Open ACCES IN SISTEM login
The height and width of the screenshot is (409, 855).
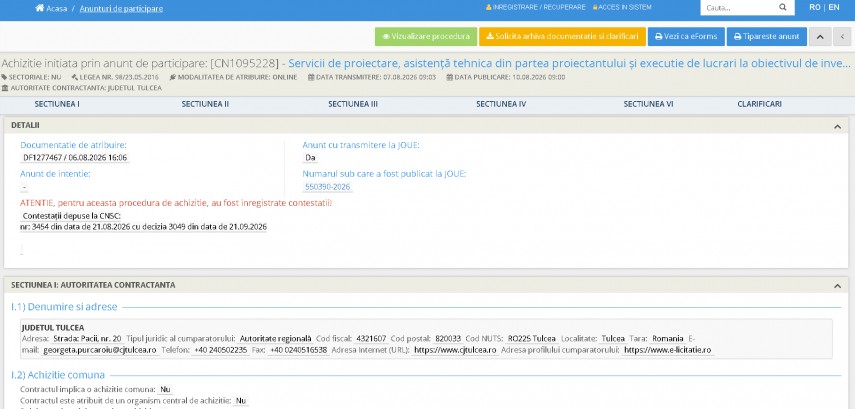[x=622, y=8]
